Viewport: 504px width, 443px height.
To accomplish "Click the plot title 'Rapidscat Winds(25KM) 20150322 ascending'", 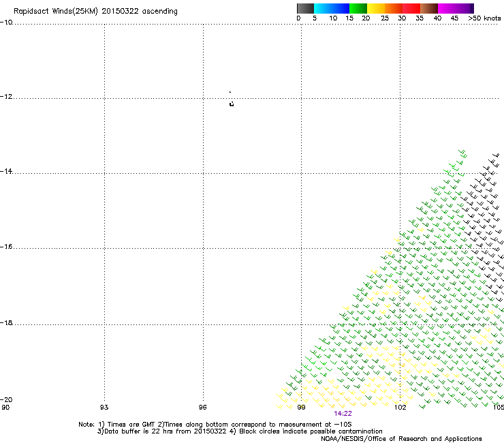I will pyautogui.click(x=95, y=12).
